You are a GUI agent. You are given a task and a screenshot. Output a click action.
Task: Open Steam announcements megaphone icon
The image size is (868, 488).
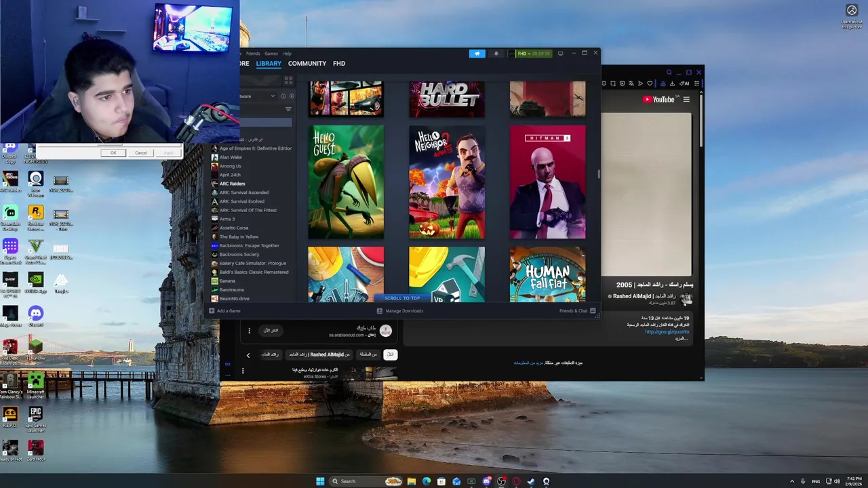point(477,54)
